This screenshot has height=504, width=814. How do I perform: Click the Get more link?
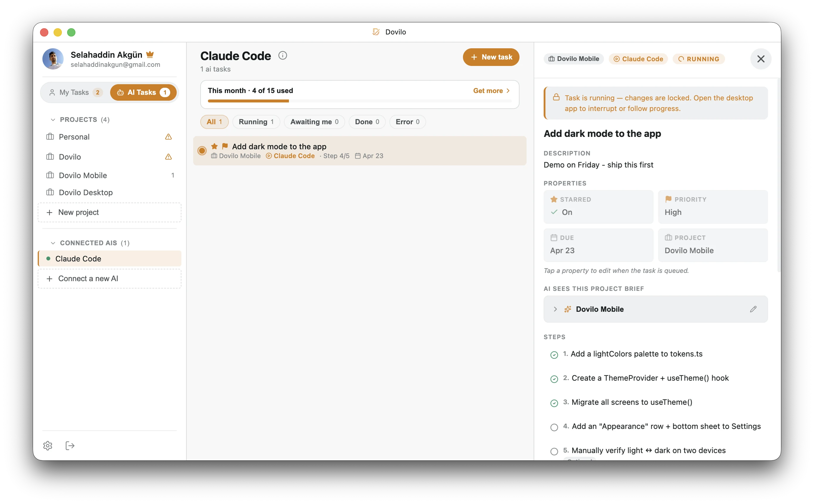pos(491,91)
